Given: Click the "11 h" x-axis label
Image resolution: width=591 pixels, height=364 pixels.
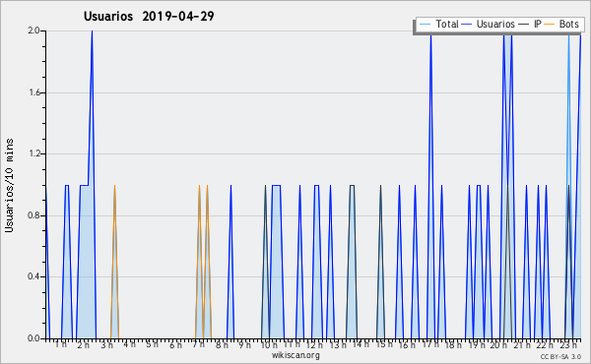Looking at the screenshot, I should pos(292,344).
